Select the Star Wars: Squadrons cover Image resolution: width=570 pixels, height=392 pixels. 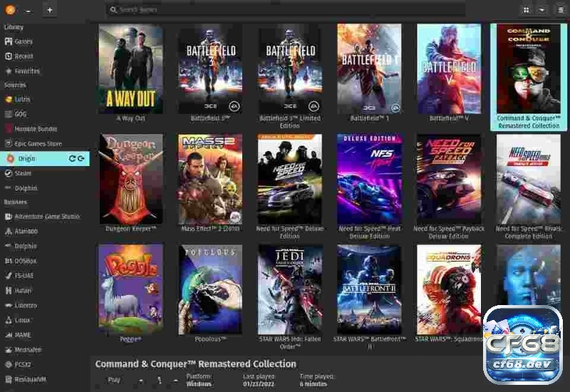[x=449, y=289]
